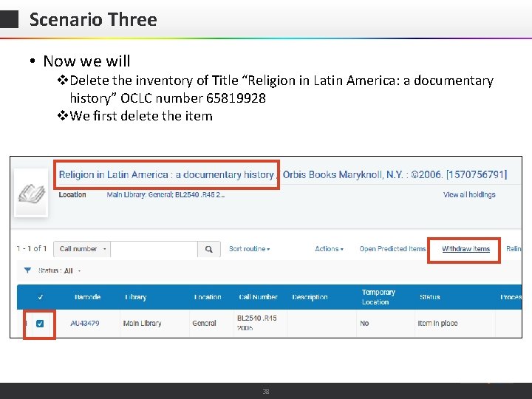Click the Scenario Three slide title
The image size is (532, 399).
[93, 19]
